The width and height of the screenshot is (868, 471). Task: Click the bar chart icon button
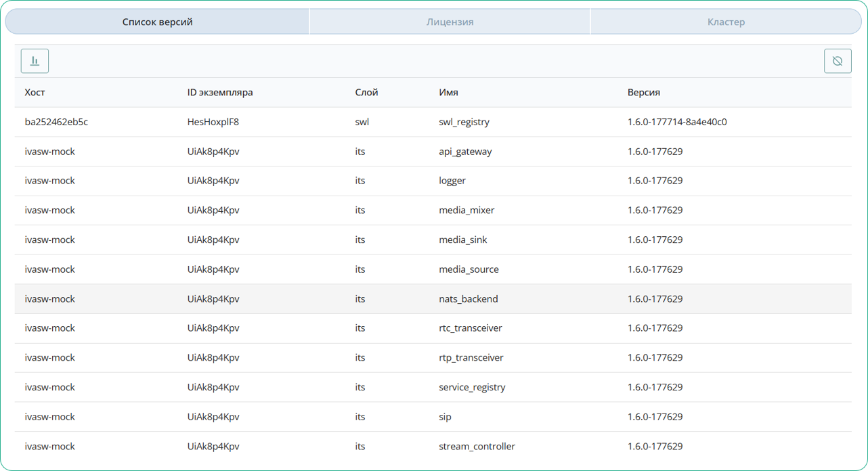(x=35, y=61)
